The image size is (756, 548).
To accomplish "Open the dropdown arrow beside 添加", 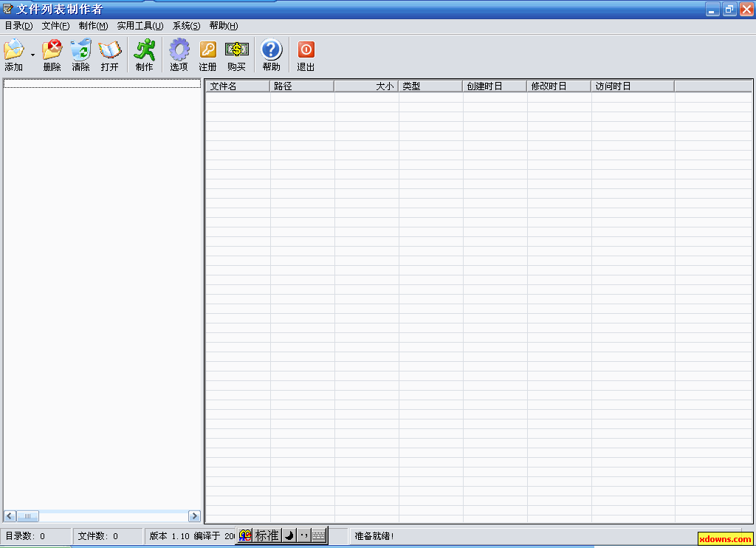I will coord(32,55).
